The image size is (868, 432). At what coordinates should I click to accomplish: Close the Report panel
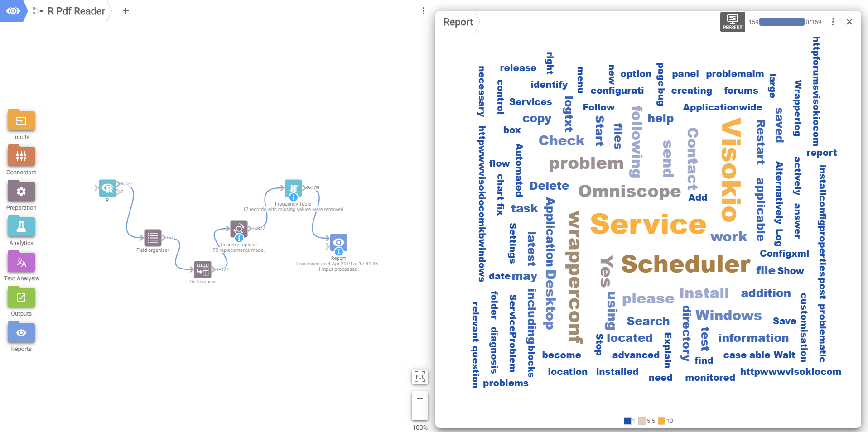click(849, 22)
